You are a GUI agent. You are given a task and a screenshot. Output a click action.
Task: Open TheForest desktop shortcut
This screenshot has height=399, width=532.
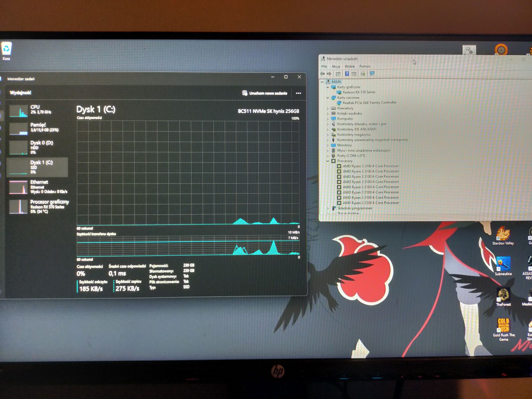(x=503, y=297)
